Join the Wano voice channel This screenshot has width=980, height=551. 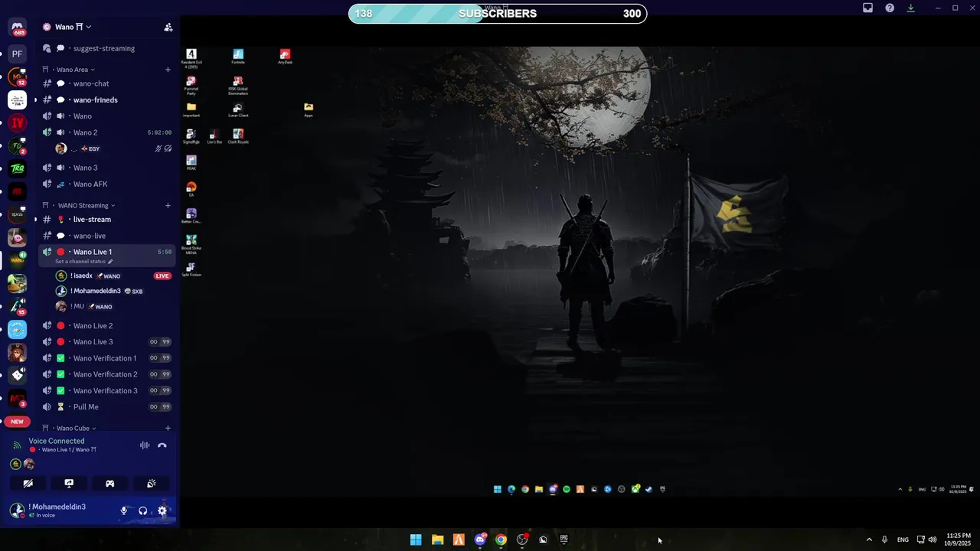108,116
